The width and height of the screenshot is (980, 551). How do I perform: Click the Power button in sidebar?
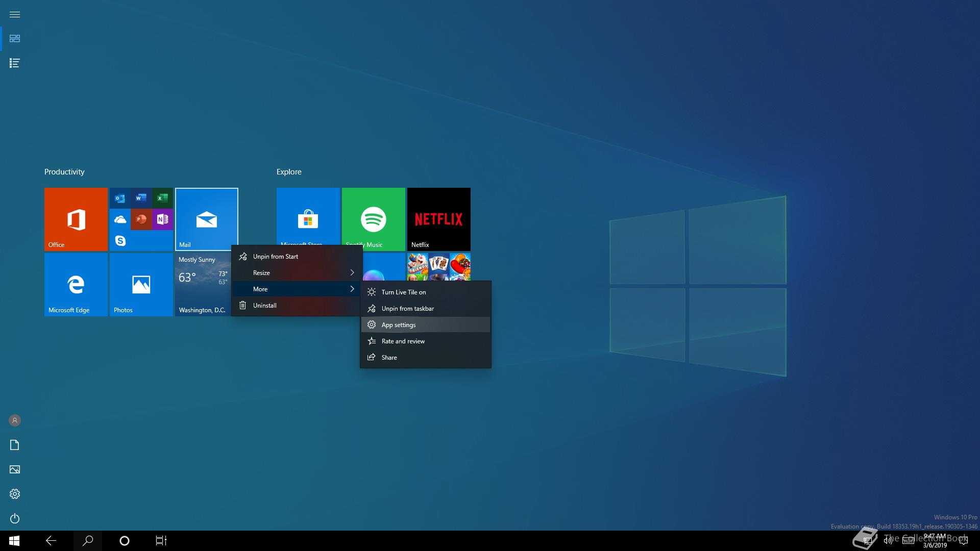pyautogui.click(x=15, y=518)
